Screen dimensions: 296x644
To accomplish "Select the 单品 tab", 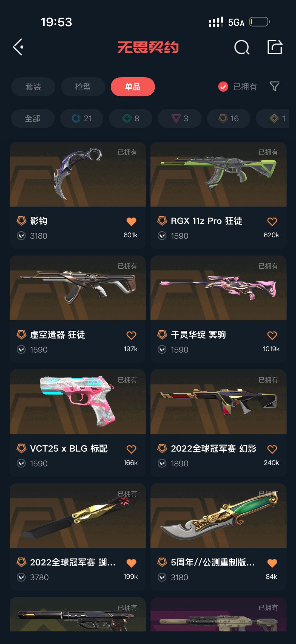I will (133, 87).
